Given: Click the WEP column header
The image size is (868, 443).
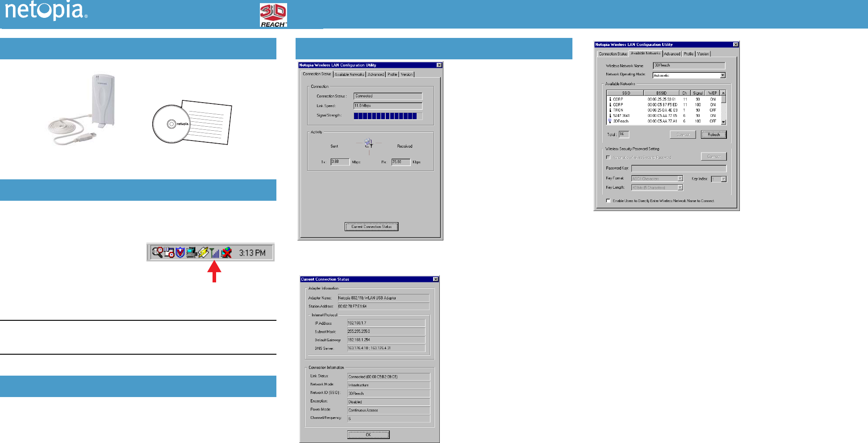Looking at the screenshot, I should (x=713, y=93).
